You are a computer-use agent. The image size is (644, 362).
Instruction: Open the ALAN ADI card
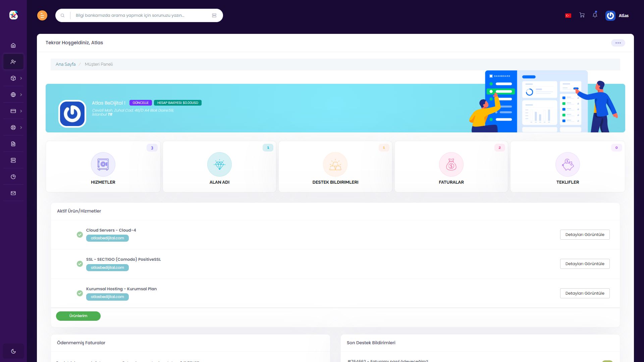219,167
